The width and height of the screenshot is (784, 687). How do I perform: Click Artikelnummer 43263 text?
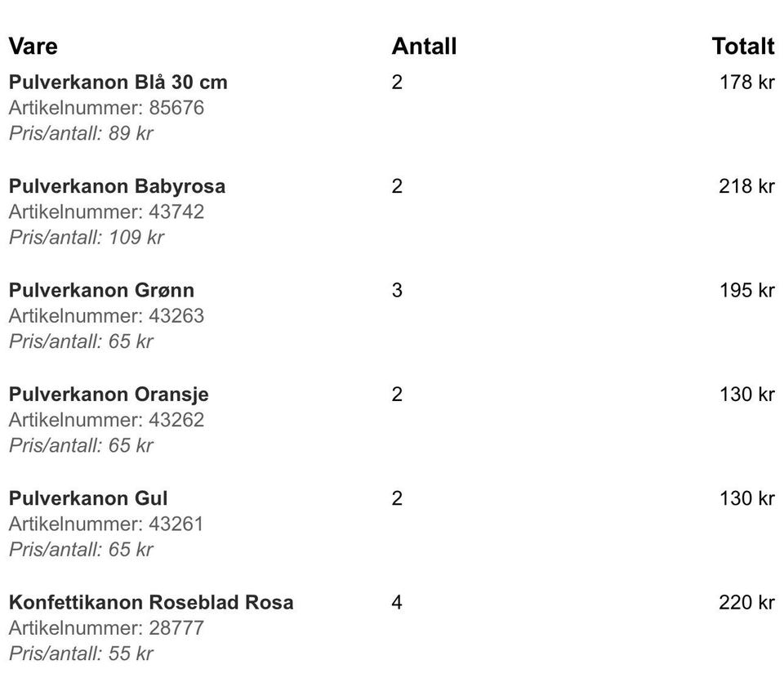[106, 316]
